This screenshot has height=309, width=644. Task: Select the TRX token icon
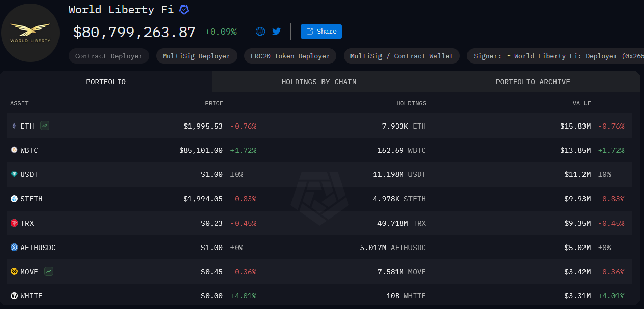click(14, 223)
